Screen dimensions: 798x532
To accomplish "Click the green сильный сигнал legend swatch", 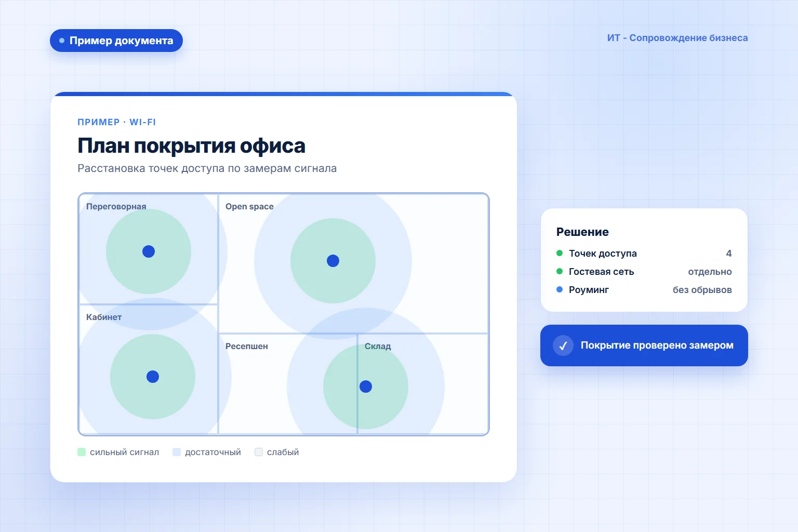I will 82,452.
